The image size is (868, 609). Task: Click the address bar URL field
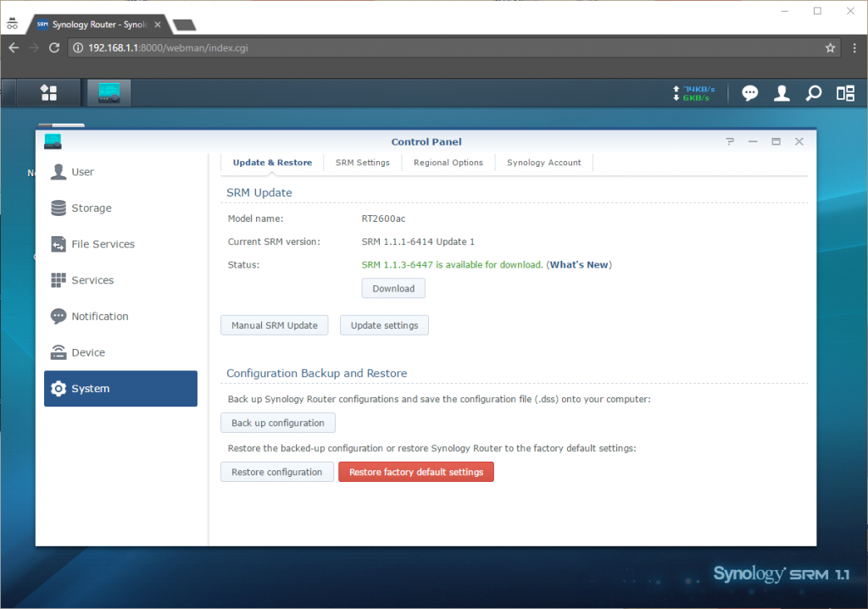pyautogui.click(x=453, y=47)
